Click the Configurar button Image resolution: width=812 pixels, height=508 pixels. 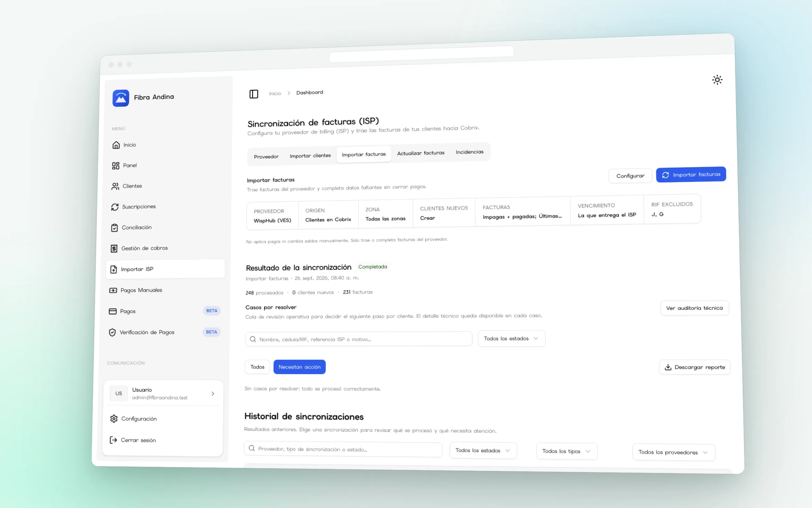[x=630, y=176]
